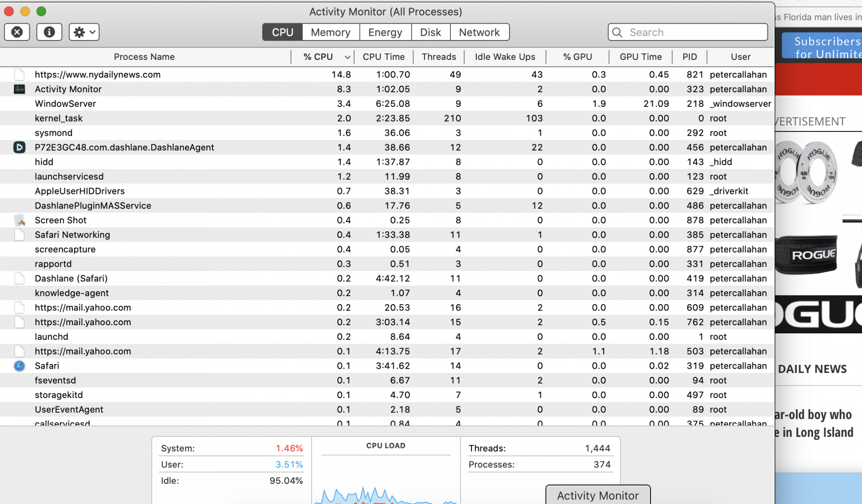Click the Screen Shot process icon
The width and height of the screenshot is (862, 504).
coord(19,220)
